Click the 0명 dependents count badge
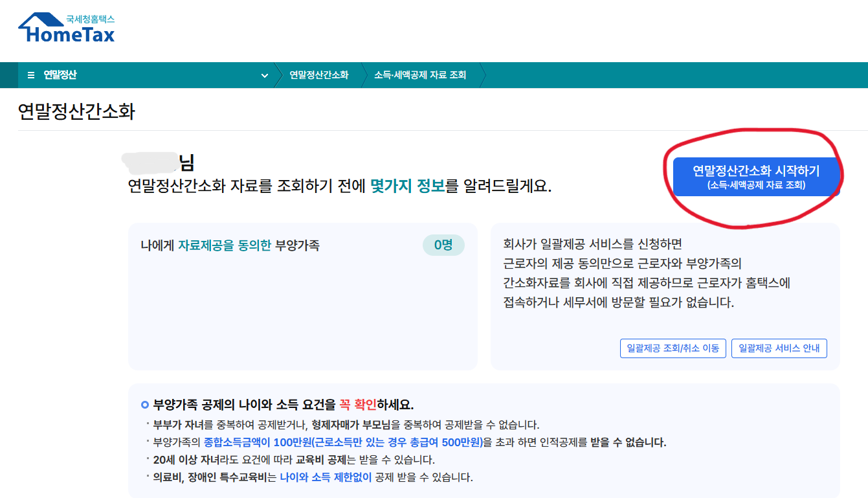868x498 pixels. coord(443,245)
